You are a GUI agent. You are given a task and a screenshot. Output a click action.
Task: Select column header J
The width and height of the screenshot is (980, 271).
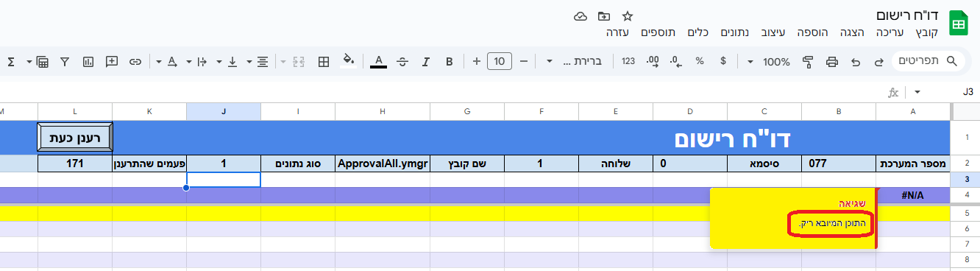coord(224,111)
